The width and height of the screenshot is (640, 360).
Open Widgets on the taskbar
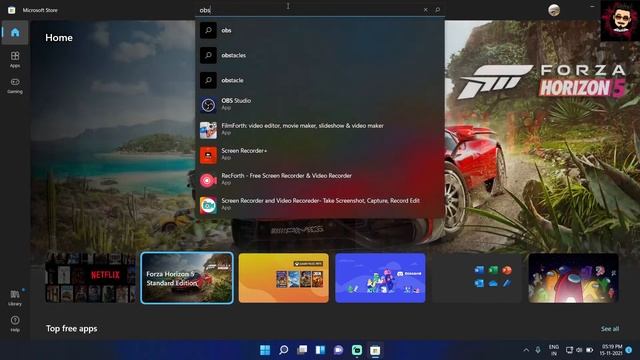click(320, 350)
